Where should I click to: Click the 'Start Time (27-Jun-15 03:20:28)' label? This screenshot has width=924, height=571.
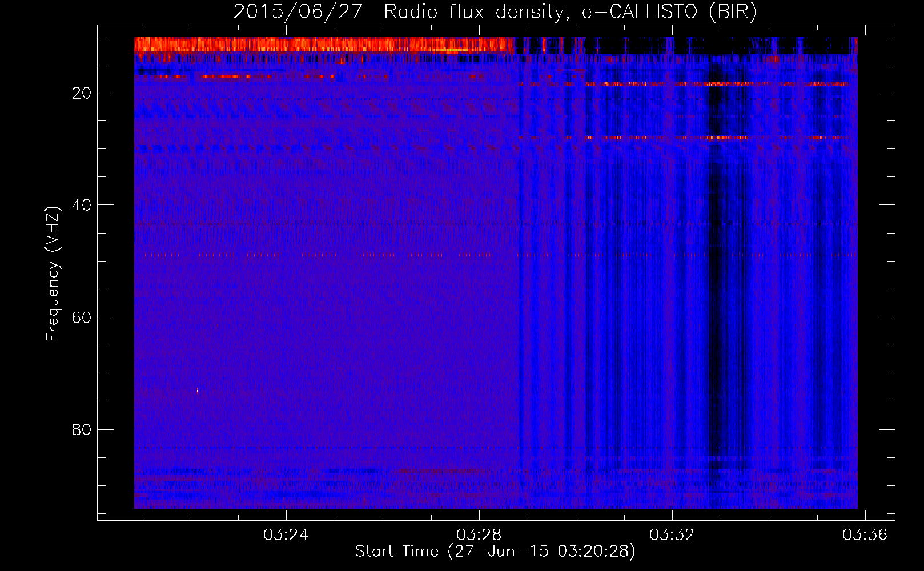click(495, 552)
